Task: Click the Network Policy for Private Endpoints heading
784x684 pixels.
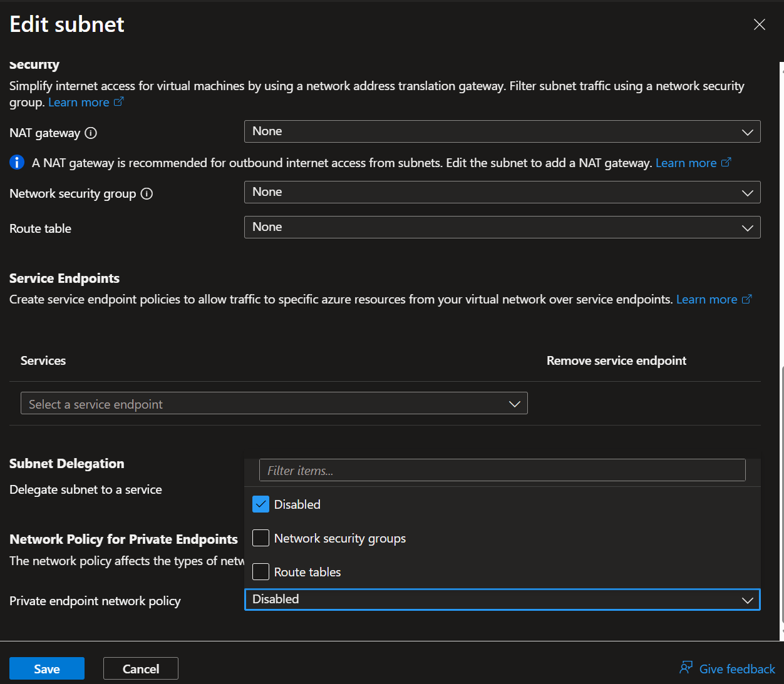Action: pos(124,539)
